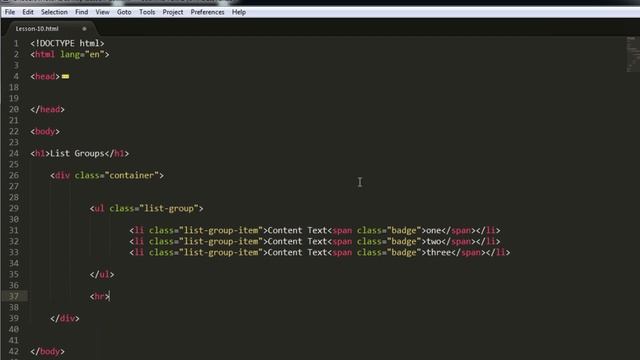Image resolution: width=640 pixels, height=360 pixels.
Task: Click the 'List Groups' heading text
Action: click(x=77, y=153)
